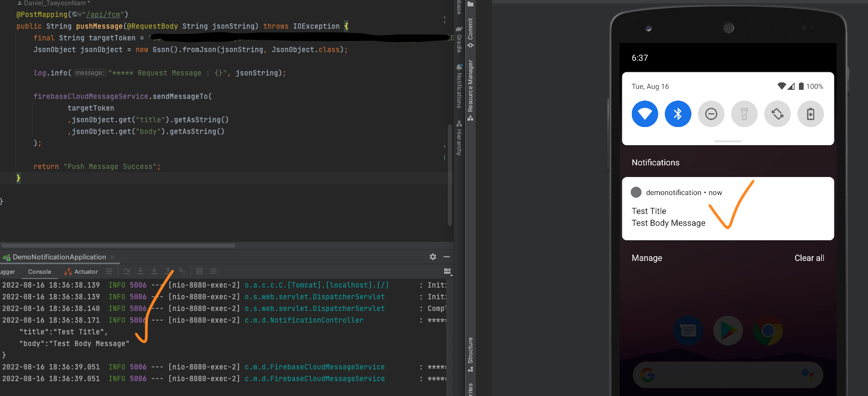868x396 pixels.
Task: Toggle auto-rotate quick setting
Action: tap(778, 114)
